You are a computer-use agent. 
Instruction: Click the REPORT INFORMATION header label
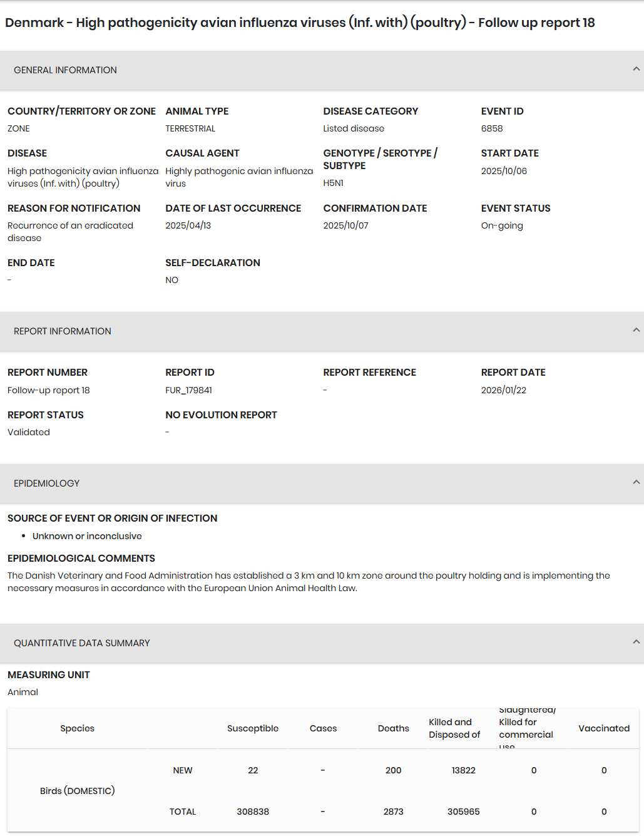point(63,331)
